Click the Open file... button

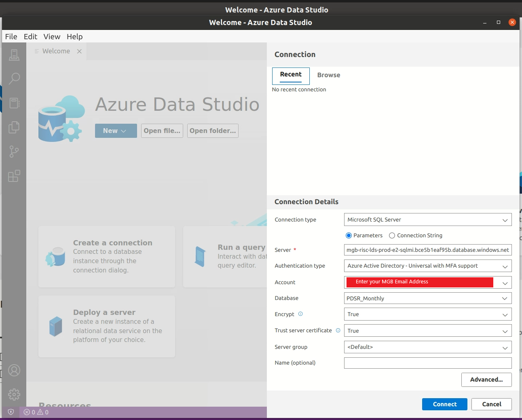coord(162,131)
